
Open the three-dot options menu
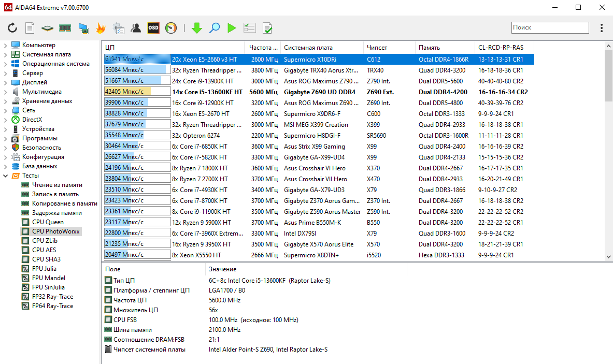tap(601, 28)
